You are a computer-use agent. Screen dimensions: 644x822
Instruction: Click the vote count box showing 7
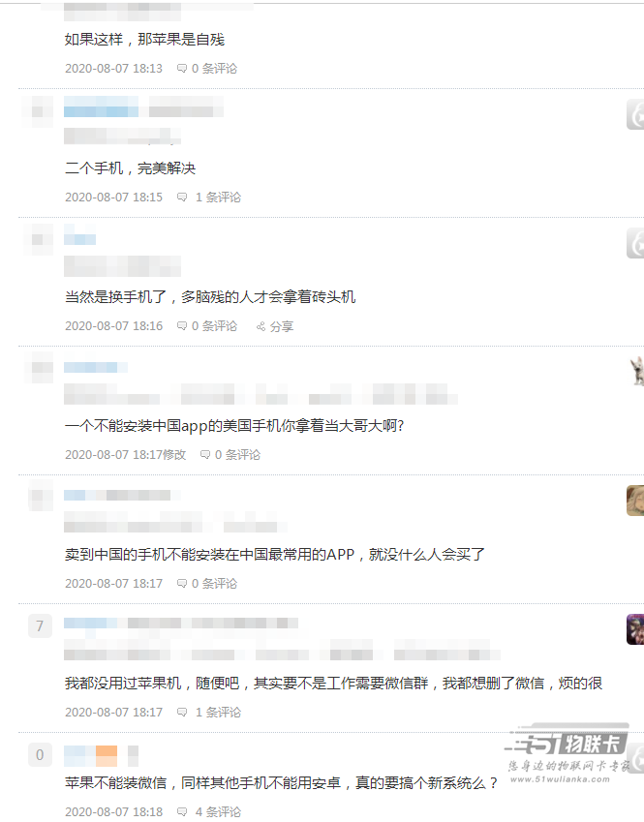40,625
